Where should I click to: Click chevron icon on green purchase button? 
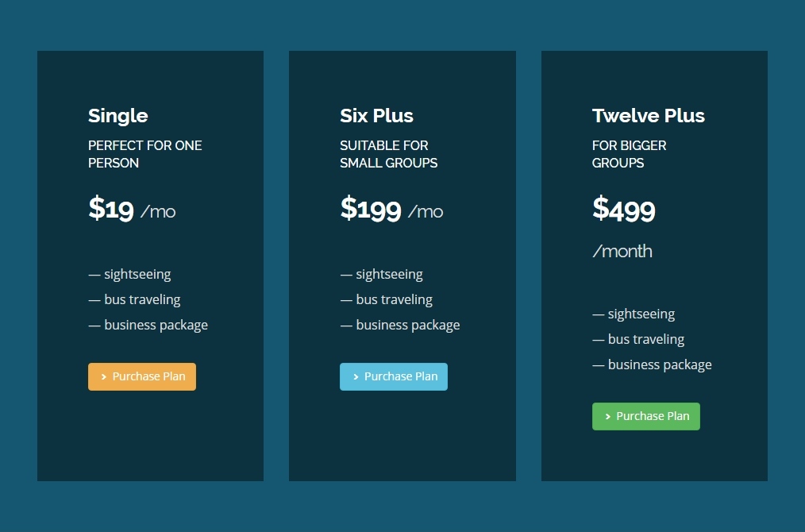coord(608,417)
